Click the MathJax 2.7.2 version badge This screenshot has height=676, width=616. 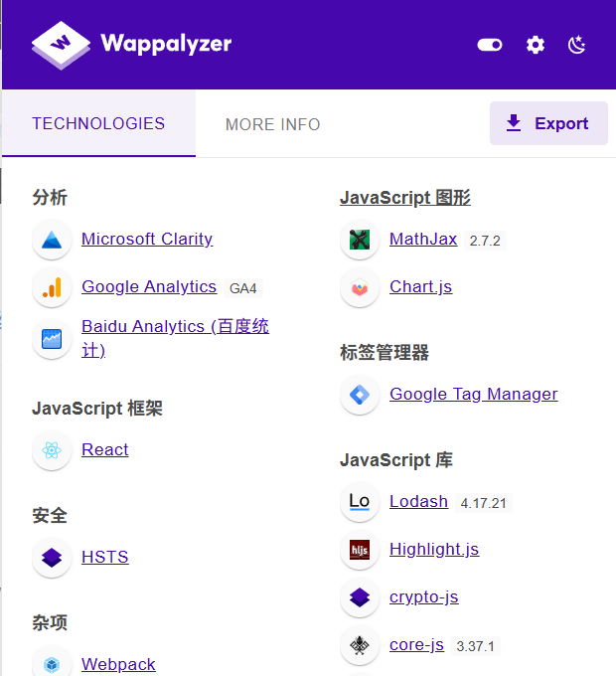point(485,241)
